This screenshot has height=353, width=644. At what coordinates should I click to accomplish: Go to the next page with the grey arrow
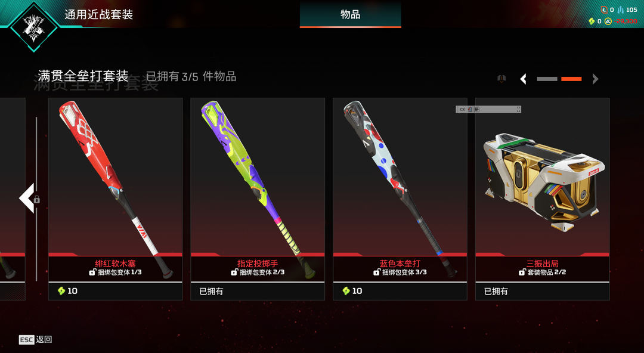click(x=595, y=79)
